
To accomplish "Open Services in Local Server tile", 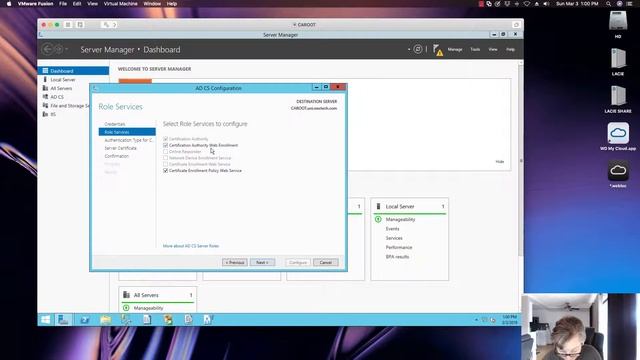I will 394,238.
